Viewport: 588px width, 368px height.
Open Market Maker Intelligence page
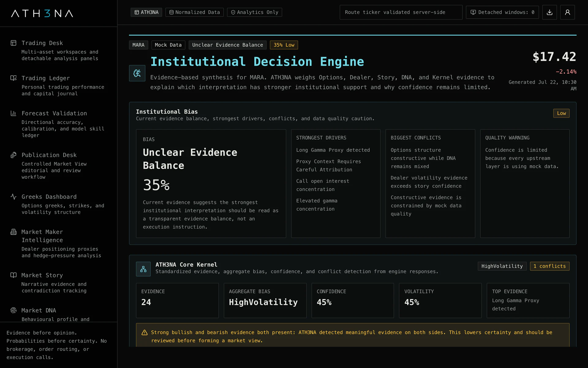click(58, 243)
